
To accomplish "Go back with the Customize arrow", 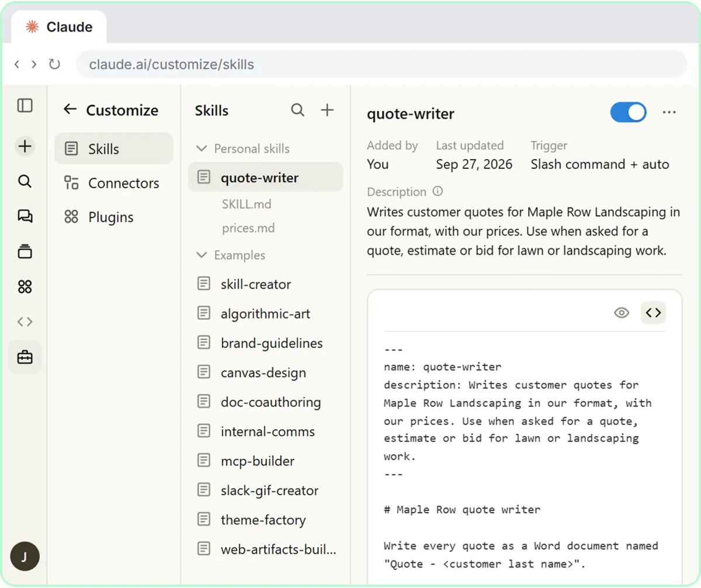I will pyautogui.click(x=70, y=109).
